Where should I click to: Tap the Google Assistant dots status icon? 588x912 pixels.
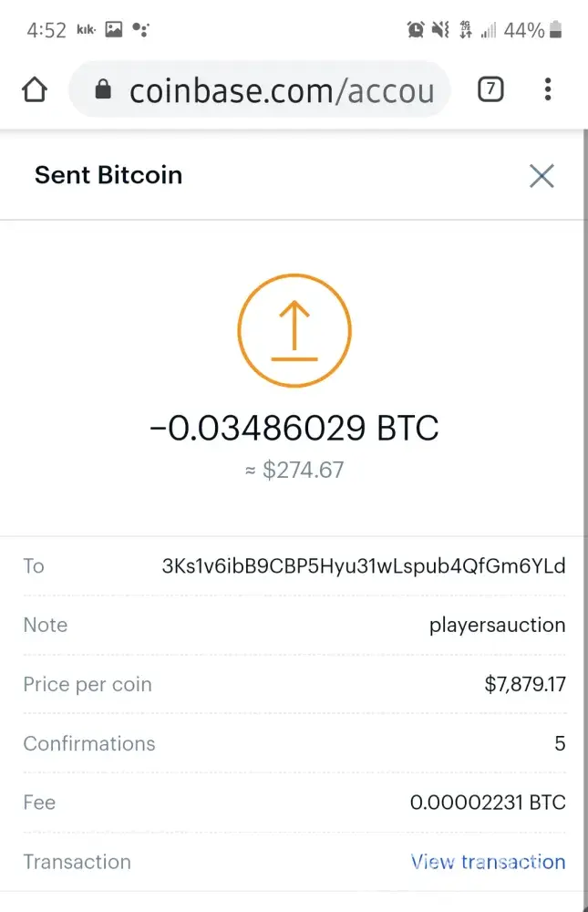140,30
